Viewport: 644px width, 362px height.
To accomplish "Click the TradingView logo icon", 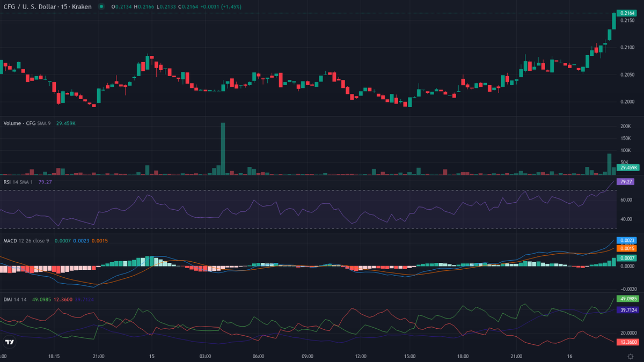I will coord(9,342).
